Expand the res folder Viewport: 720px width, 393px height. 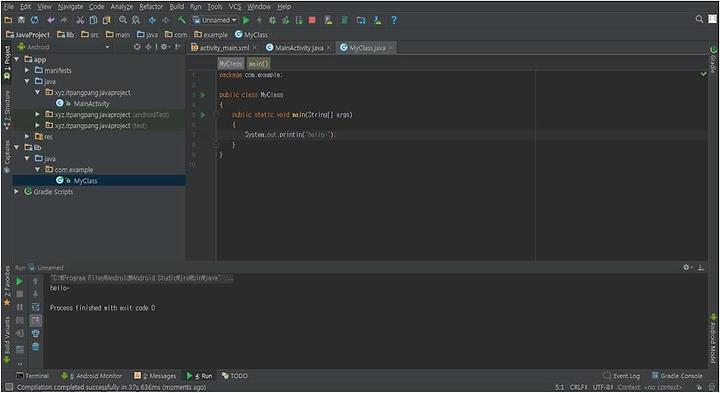point(27,136)
